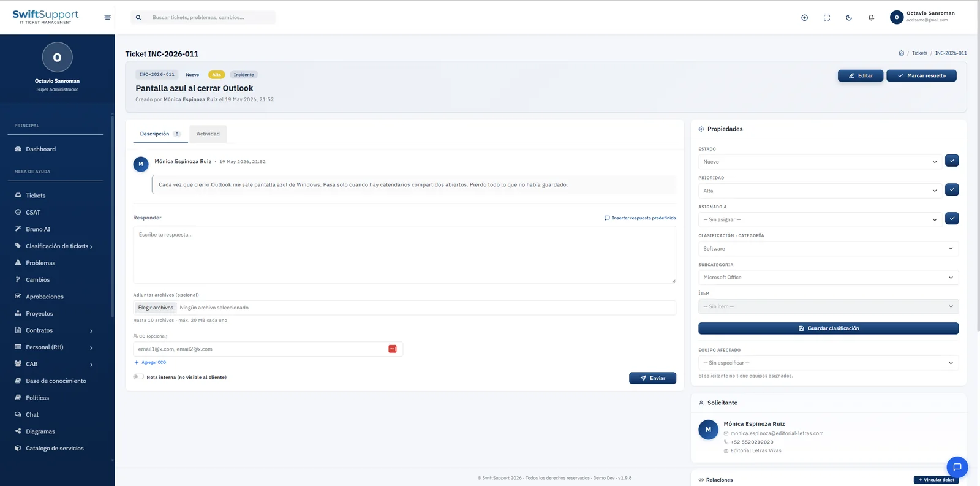This screenshot has width=980, height=486.
Task: Click the plus circle quick-create icon
Action: click(805, 18)
